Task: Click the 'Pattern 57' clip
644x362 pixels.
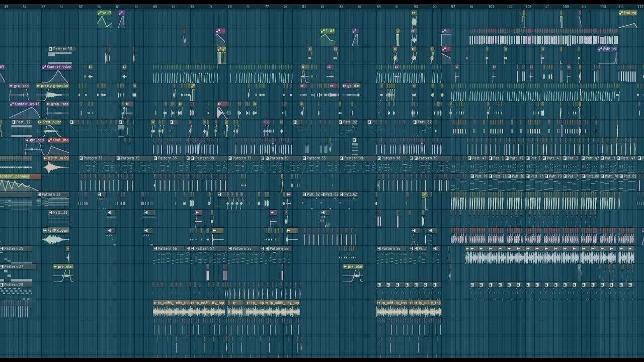Action: coord(209,248)
